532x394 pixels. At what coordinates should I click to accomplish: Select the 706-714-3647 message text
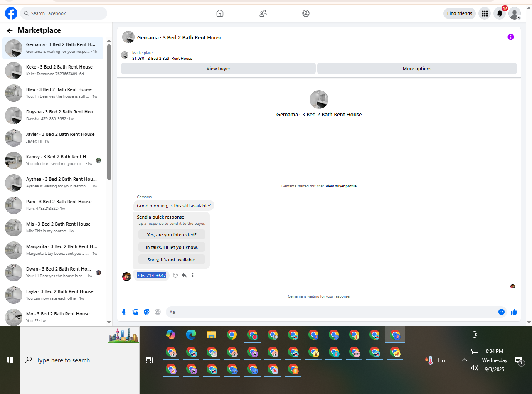pyautogui.click(x=151, y=276)
